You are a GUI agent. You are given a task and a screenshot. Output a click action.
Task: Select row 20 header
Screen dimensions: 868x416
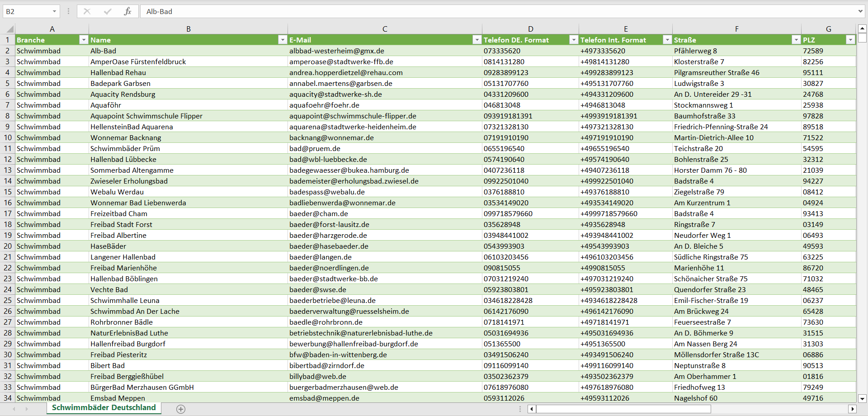coord(8,246)
